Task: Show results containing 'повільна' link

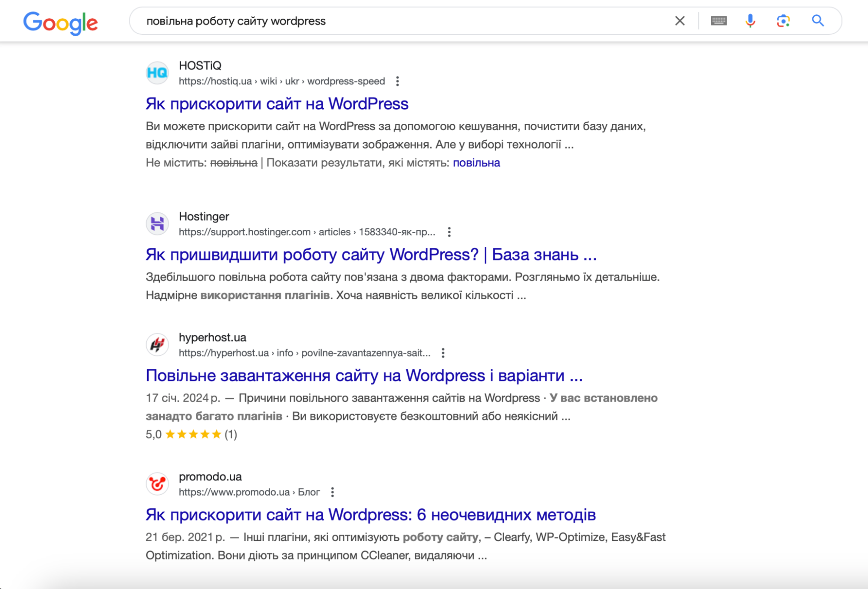Action: [476, 163]
